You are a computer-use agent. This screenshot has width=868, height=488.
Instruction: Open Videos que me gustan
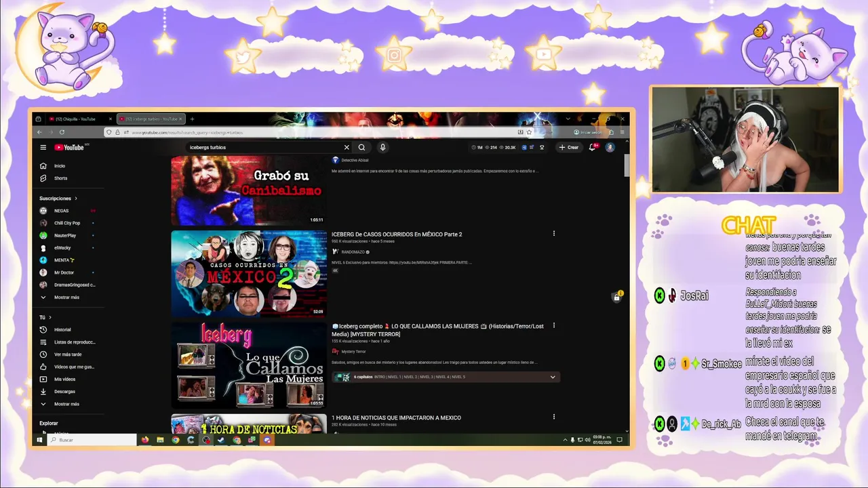tap(66, 367)
